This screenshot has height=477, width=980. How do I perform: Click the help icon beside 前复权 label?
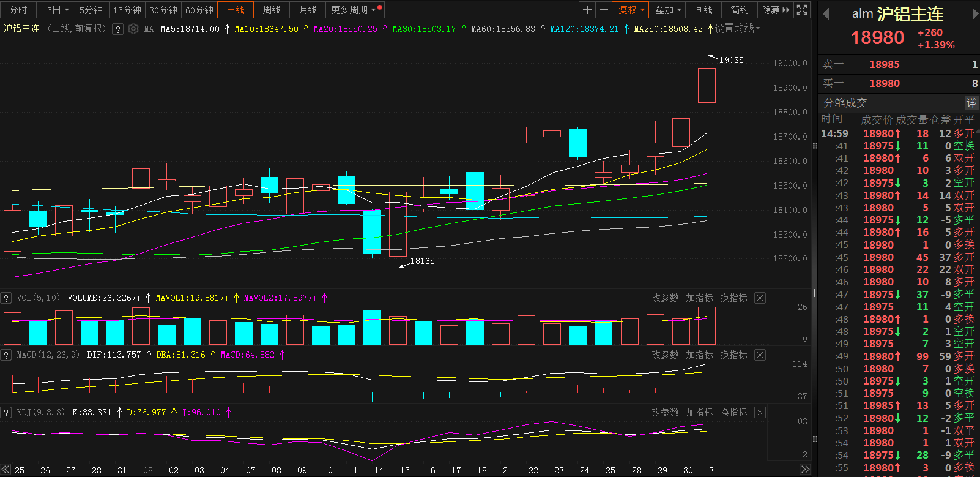[118, 29]
